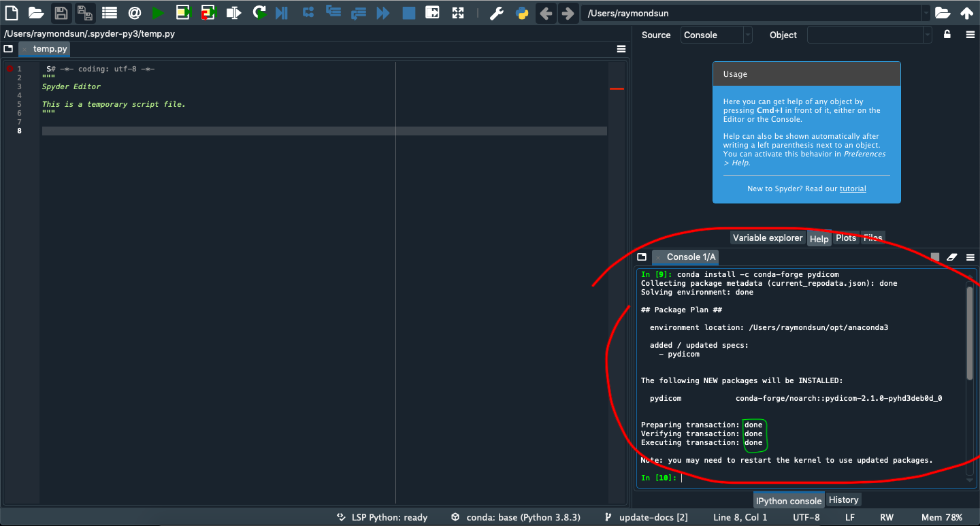Open the working directory path dropdown
This screenshot has width=980, height=526.
tap(926, 13)
